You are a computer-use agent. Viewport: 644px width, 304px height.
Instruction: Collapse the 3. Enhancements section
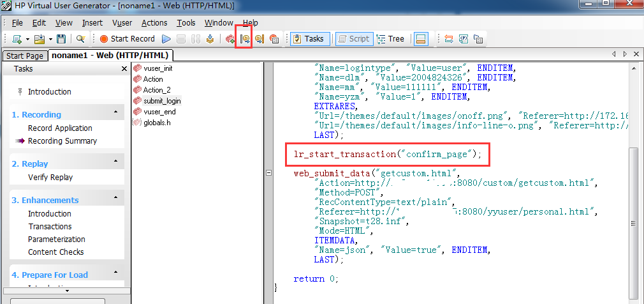(x=116, y=197)
